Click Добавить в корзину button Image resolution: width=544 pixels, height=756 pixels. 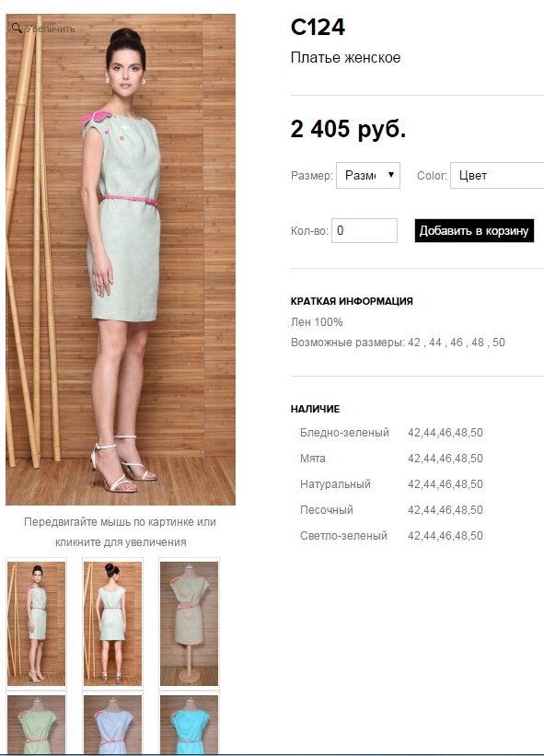tap(474, 230)
